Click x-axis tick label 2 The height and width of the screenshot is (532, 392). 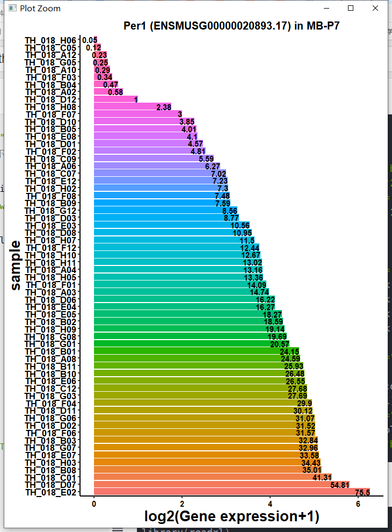point(182,504)
